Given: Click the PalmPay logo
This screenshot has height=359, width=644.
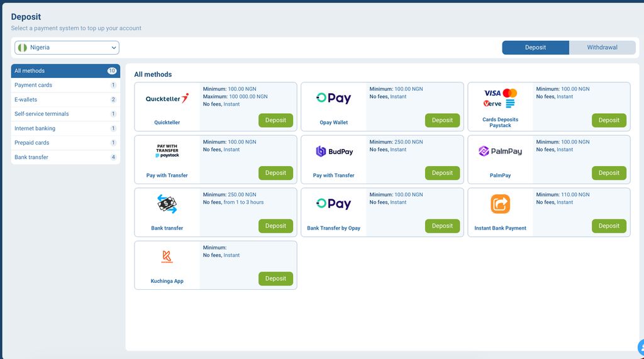Looking at the screenshot, I should tap(500, 151).
